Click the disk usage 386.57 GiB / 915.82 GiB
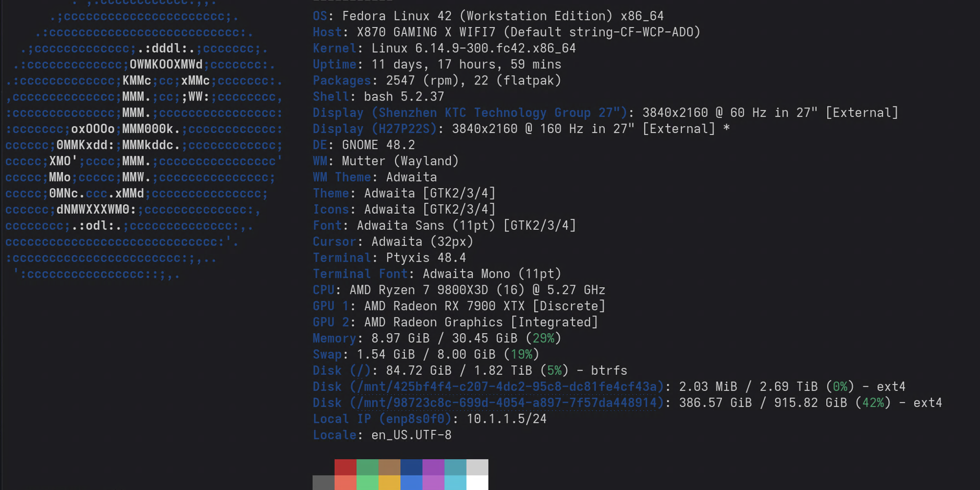Viewport: 980px width, 490px height. (763, 404)
